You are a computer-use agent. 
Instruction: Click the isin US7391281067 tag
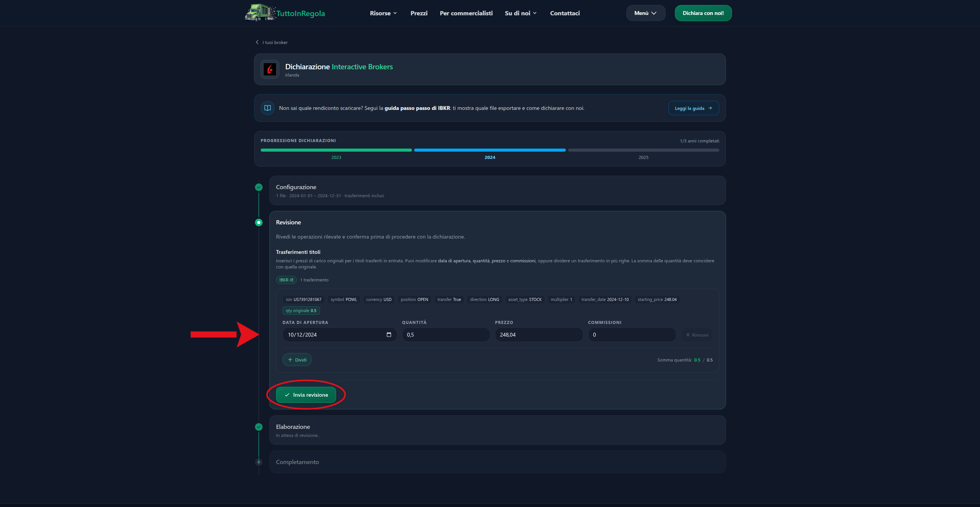tap(304, 299)
